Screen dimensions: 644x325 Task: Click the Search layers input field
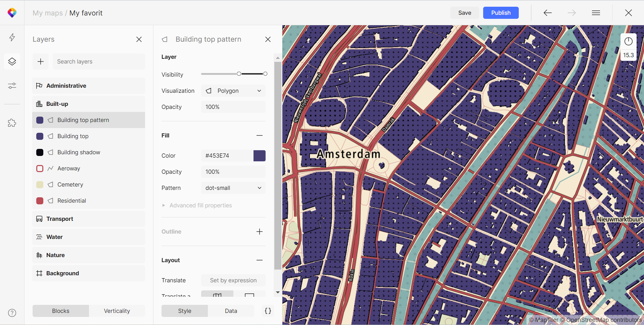[99, 62]
